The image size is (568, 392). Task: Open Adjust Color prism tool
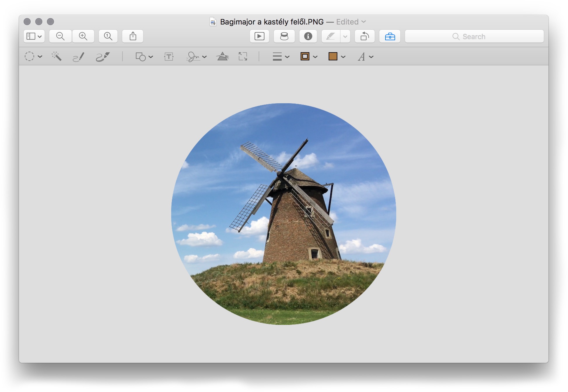click(222, 56)
